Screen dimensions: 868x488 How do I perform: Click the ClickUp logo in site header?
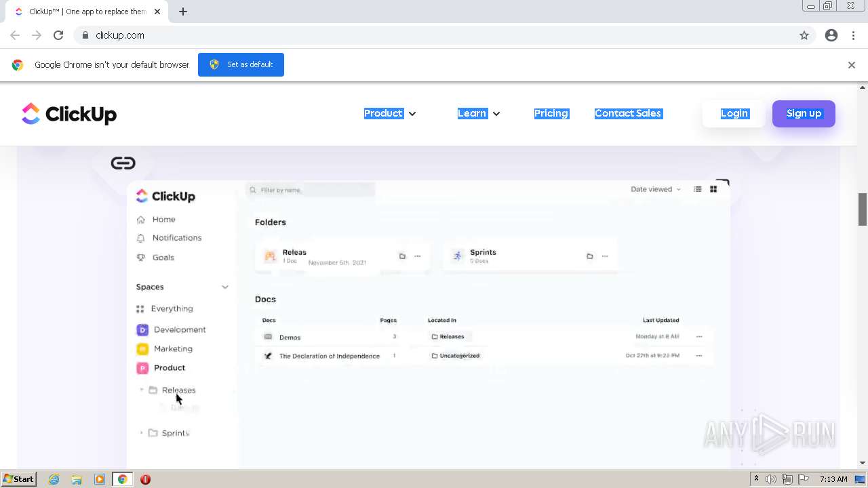[69, 114]
